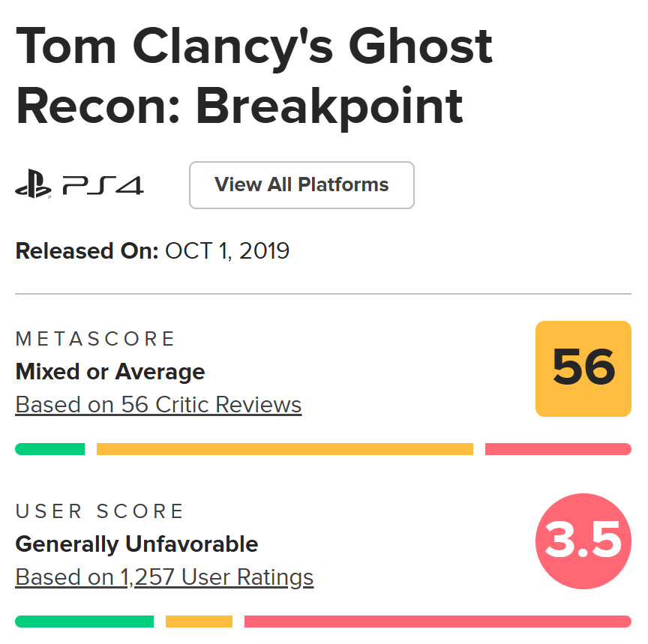
Task: Click the PS4 platform wordmark
Action: [103, 185]
